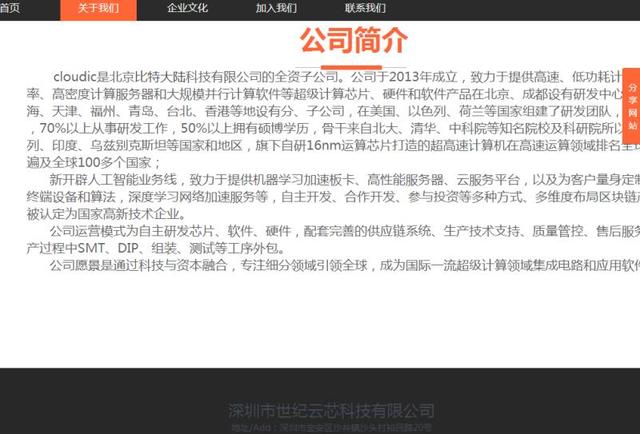Image resolution: width=640 pixels, height=434 pixels.
Task: Click the paragraph starting with cloudic是北京比特大陆
Action: click(333, 120)
